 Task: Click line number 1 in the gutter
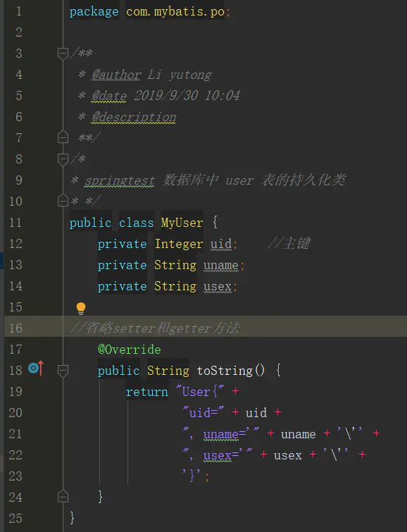(18, 12)
